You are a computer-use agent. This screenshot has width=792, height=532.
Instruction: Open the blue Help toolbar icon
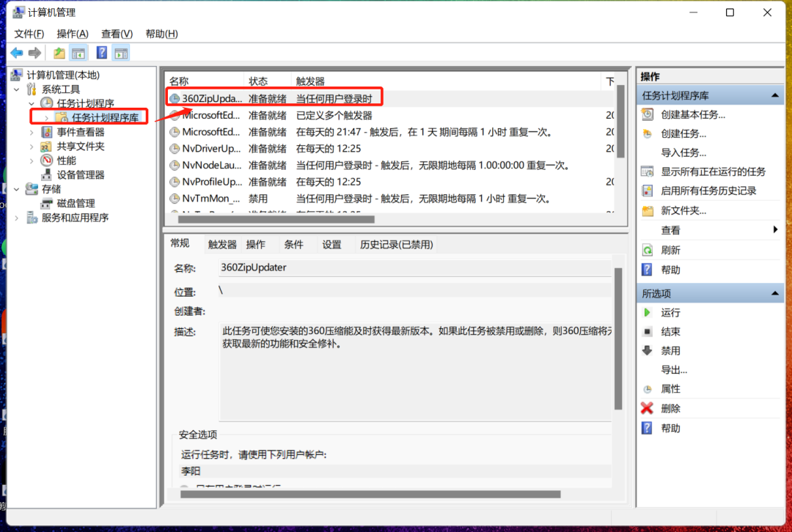click(101, 53)
